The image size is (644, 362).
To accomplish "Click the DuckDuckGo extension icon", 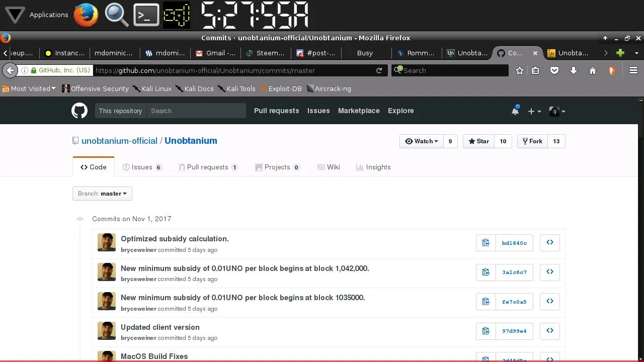I will [x=612, y=70].
